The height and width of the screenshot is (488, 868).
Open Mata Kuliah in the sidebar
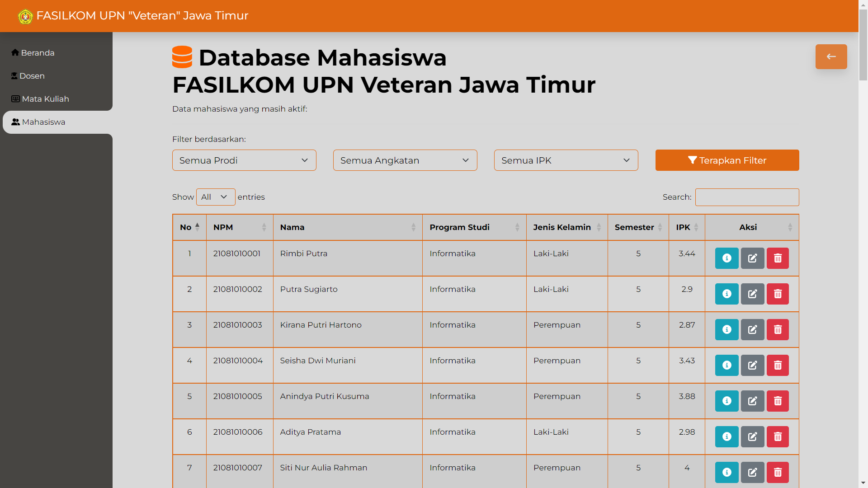pyautogui.click(x=40, y=99)
